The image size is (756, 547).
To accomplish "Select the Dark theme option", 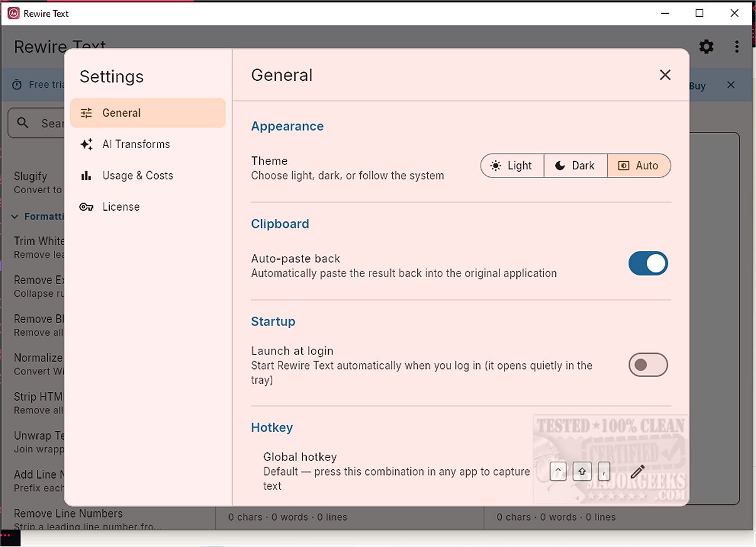I will tap(575, 166).
